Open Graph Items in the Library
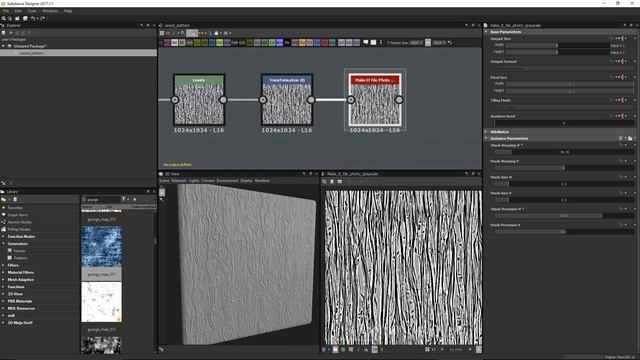 [18, 215]
